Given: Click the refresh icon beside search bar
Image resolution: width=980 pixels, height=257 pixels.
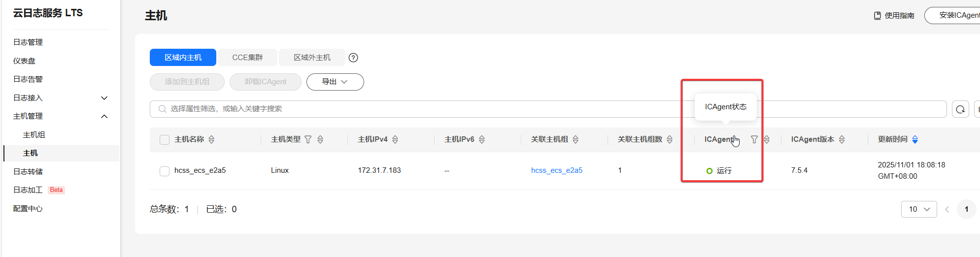Looking at the screenshot, I should coord(960,109).
